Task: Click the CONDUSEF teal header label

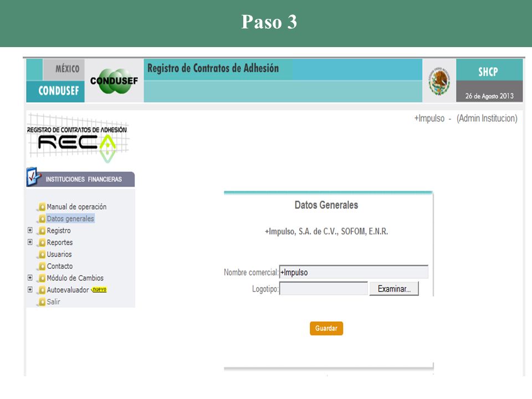Action: (59, 91)
